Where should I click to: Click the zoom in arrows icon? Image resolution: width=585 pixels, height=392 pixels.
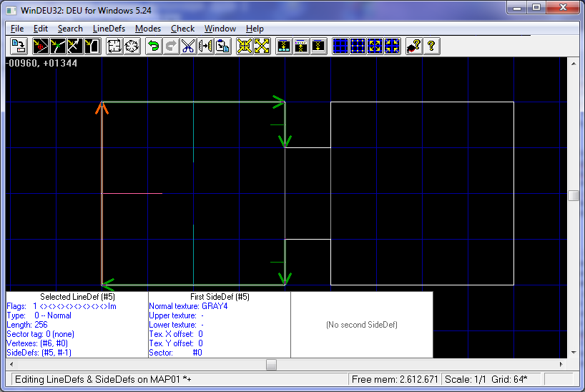pyautogui.click(x=245, y=46)
